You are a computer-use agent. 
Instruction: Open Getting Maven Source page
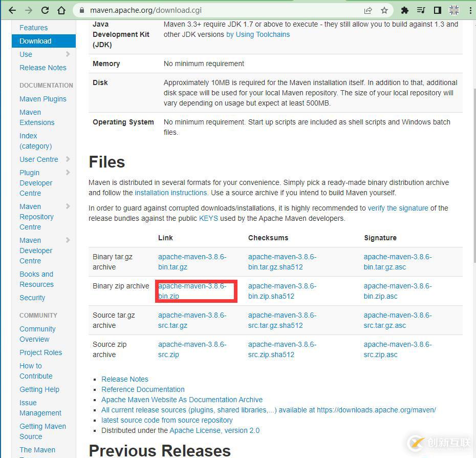[x=42, y=431]
